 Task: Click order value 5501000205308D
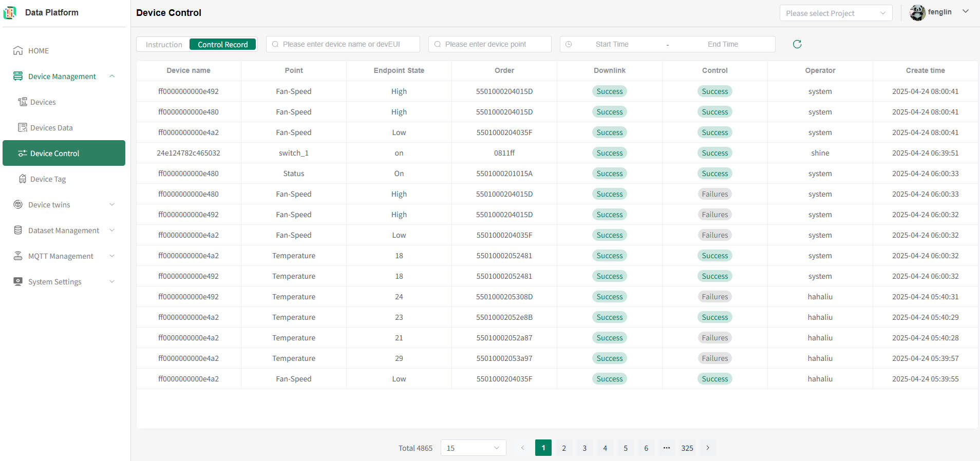coord(504,297)
